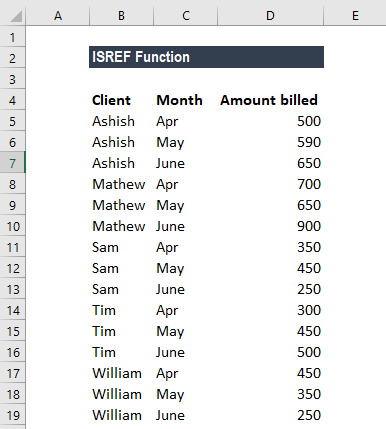Select the Client header cell
Image resolution: width=386 pixels, height=429 pixels.
click(121, 100)
